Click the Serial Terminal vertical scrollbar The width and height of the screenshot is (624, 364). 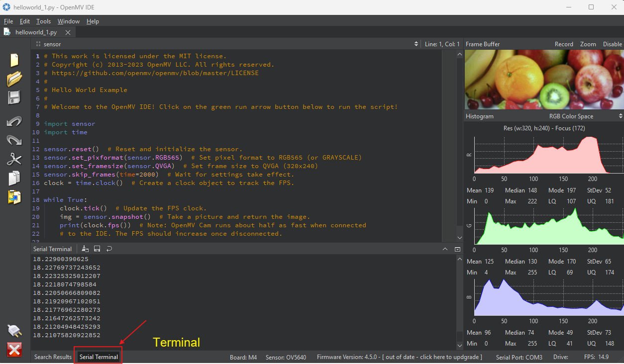(x=459, y=298)
